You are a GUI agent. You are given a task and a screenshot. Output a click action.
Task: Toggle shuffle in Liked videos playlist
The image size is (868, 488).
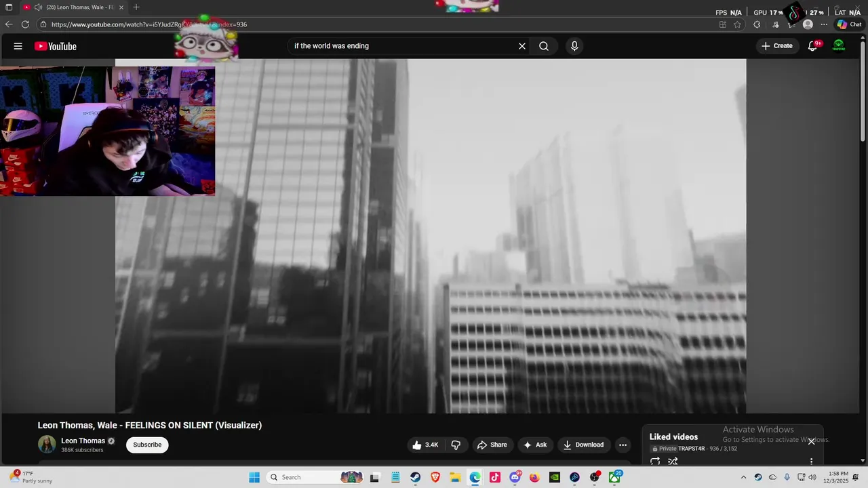673,462
